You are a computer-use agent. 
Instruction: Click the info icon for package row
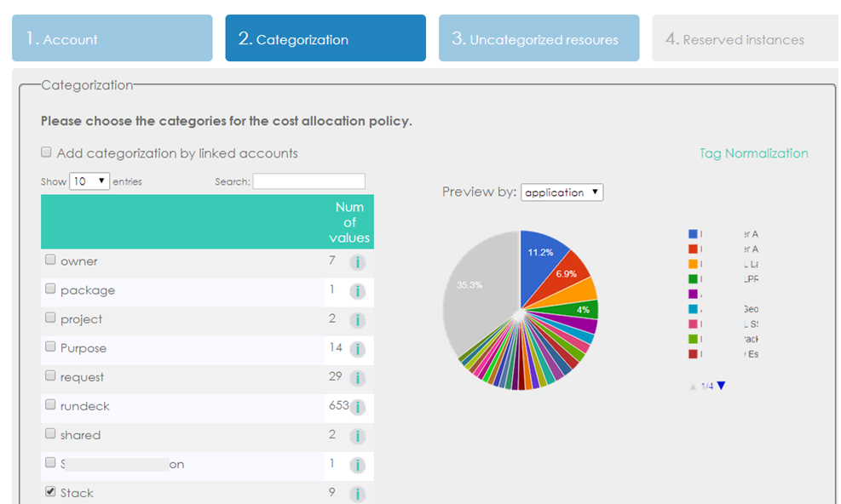coord(358,291)
